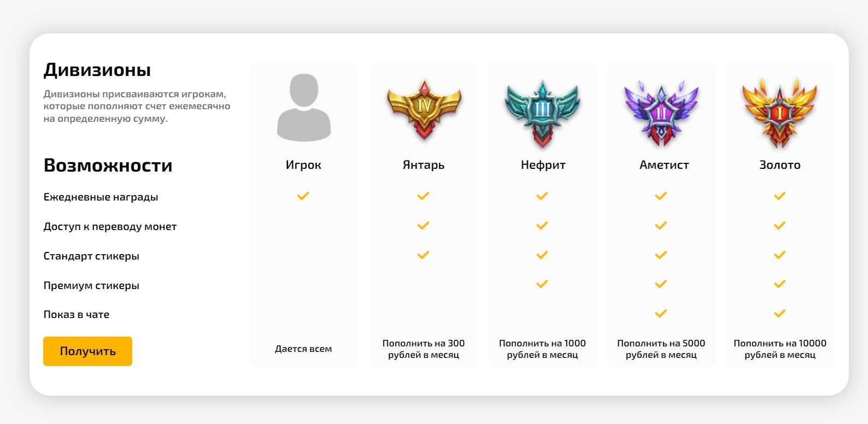Image resolution: width=868 pixels, height=424 pixels.
Task: Click the Стандарт стикеры checkmark under Янтарь
Action: point(423,255)
